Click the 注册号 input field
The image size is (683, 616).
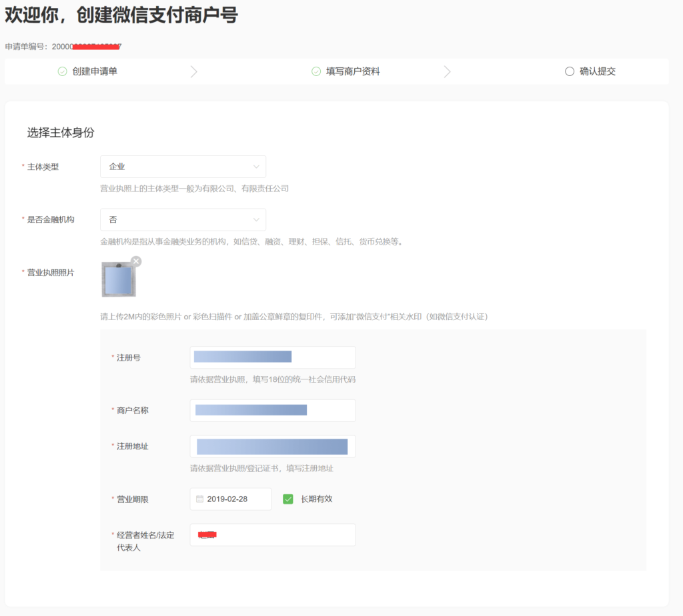272,357
